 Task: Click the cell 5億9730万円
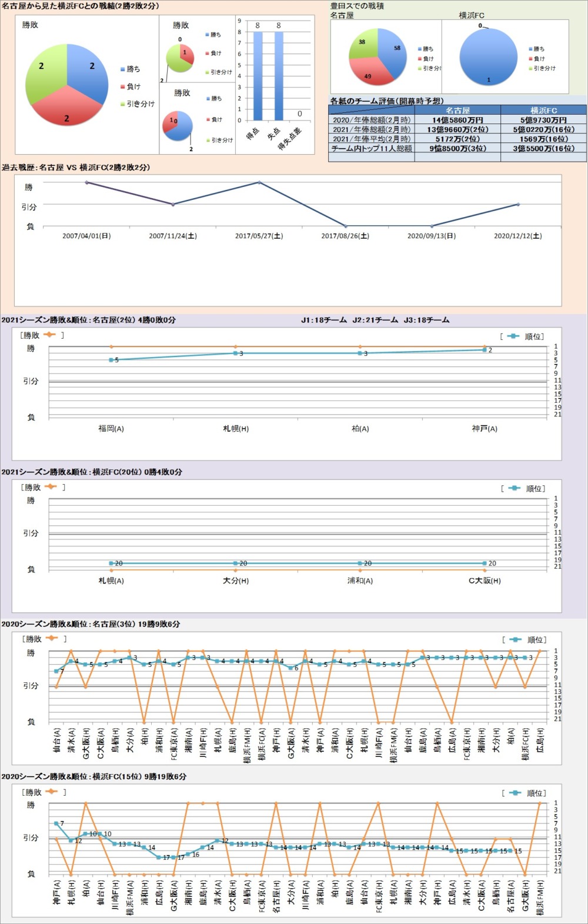pos(543,120)
